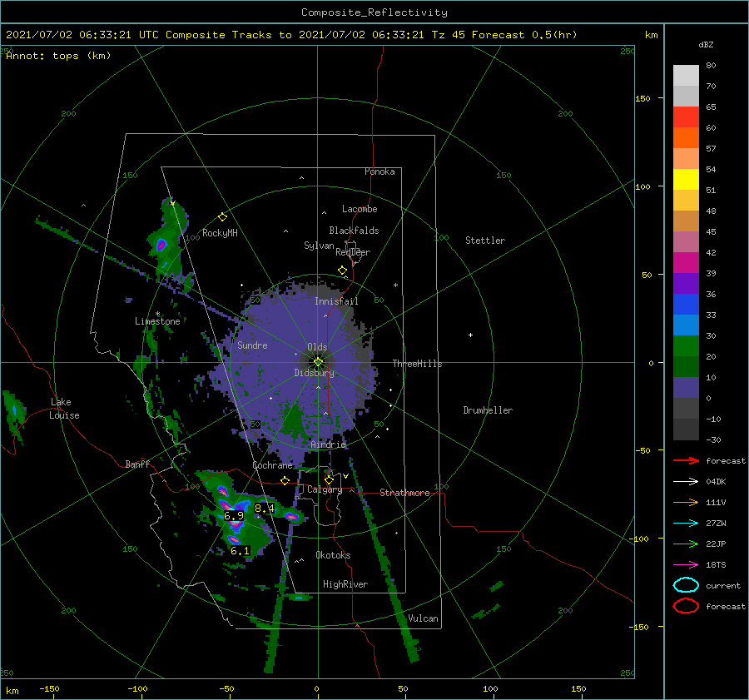Click the dBZ legend heading

706,45
